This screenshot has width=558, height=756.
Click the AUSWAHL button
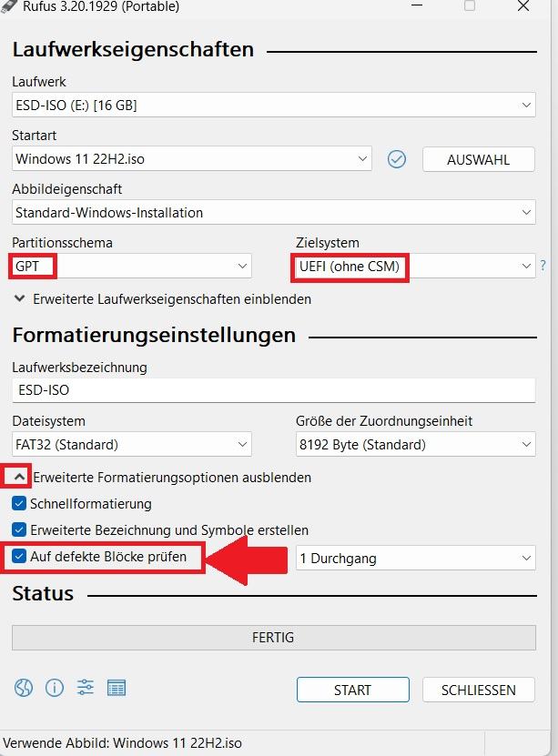point(479,159)
